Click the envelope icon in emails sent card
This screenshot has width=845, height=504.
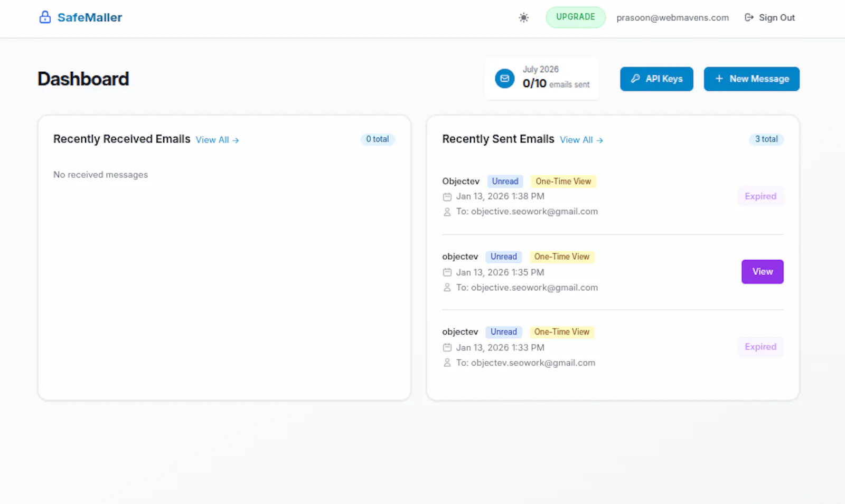coord(504,79)
